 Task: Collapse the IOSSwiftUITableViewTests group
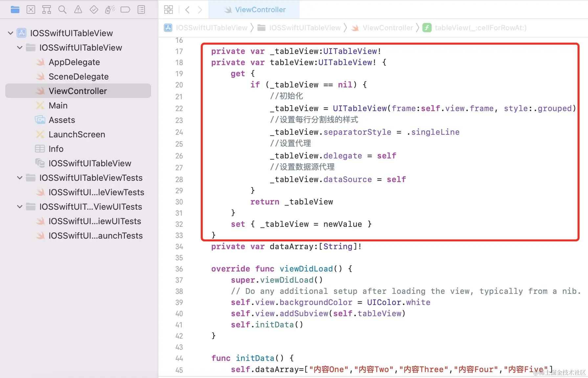tap(20, 178)
